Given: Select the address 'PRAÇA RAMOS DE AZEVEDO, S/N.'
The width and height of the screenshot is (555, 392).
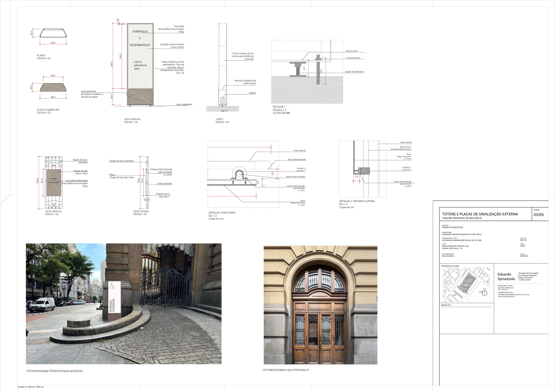Looking at the screenshot, I should point(455,246).
